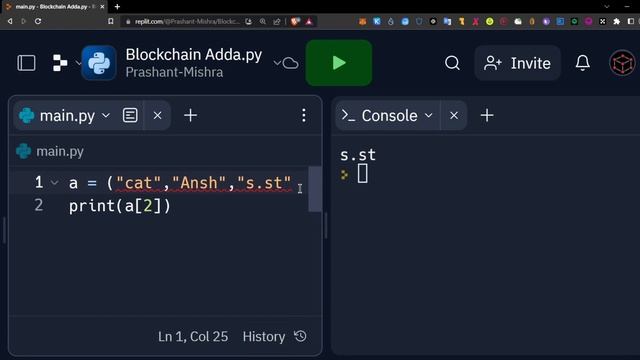Go back in browser history
The height and width of the screenshot is (360, 640).
coord(10,21)
